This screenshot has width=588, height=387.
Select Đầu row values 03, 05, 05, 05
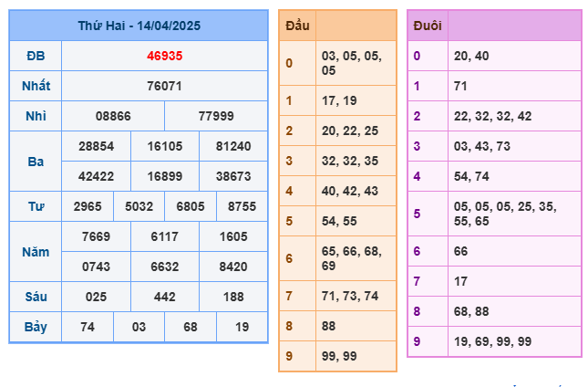point(351,63)
